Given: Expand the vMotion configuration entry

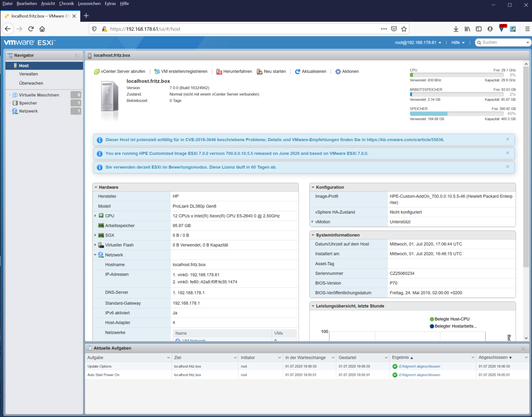Looking at the screenshot, I should coord(312,222).
